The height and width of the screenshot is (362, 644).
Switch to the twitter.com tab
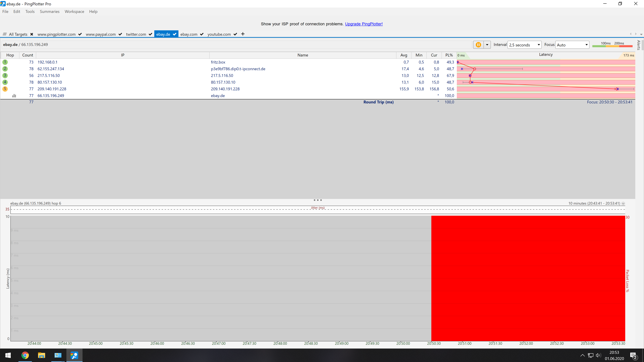[136, 34]
